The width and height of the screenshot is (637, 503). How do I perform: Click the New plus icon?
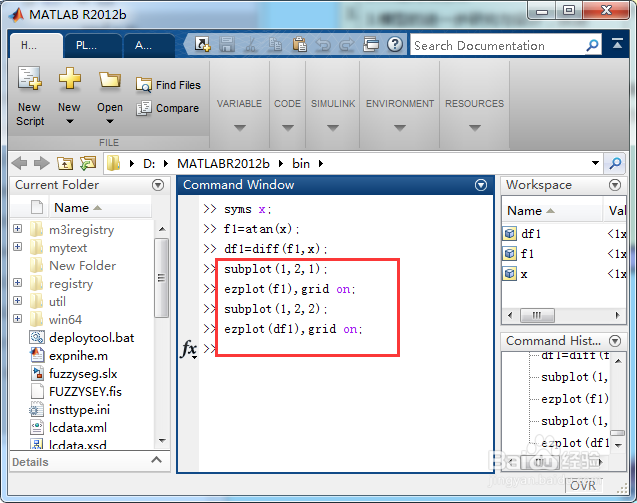coord(69,78)
